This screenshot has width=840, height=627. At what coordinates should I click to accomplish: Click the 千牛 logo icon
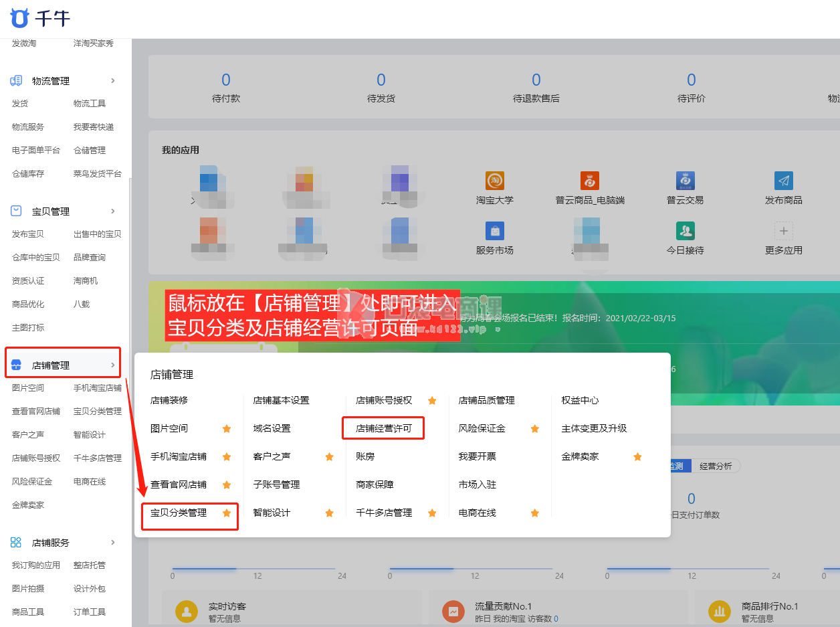coord(19,18)
